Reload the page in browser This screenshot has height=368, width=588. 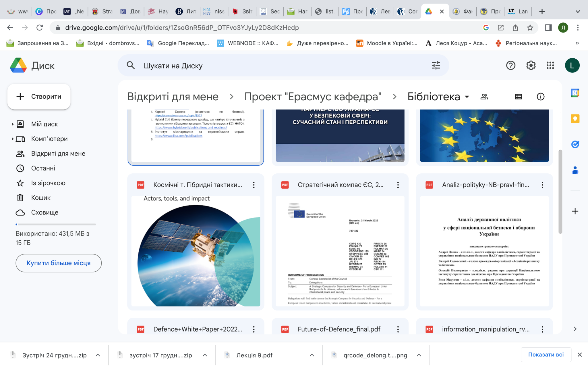[x=40, y=28]
